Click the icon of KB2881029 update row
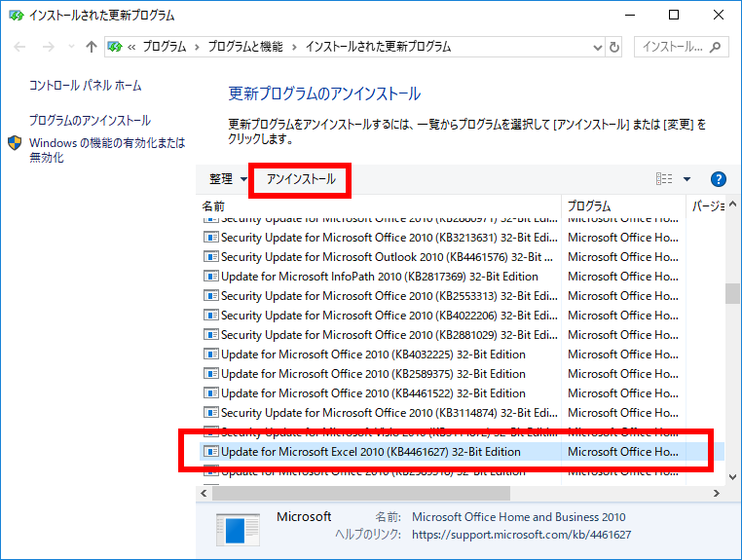 [x=210, y=335]
